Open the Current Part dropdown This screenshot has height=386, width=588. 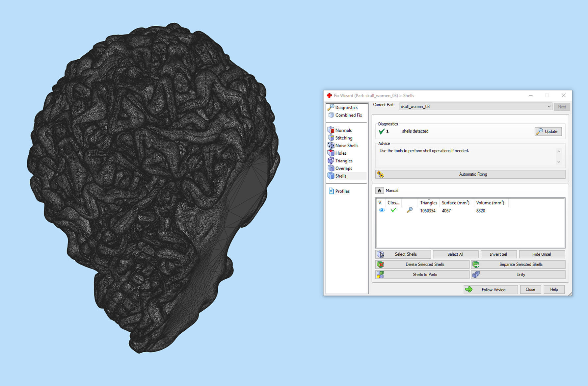click(476, 107)
